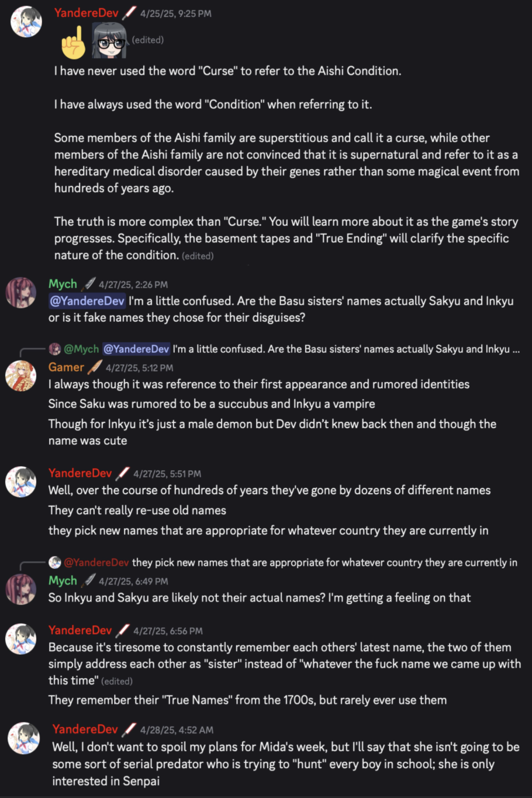Click role badge next to Mych at 2:26 PM
The height and width of the screenshot is (798, 532).
pyautogui.click(x=89, y=284)
